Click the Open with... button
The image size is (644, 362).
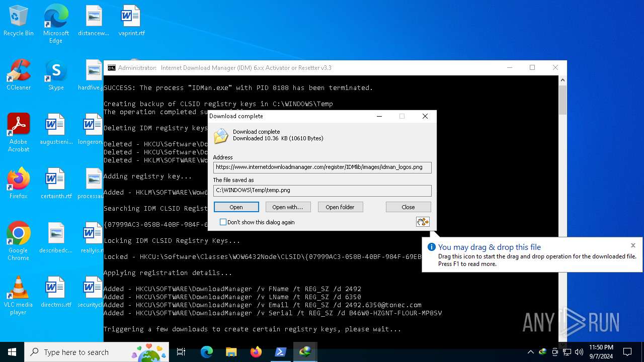pyautogui.click(x=288, y=207)
